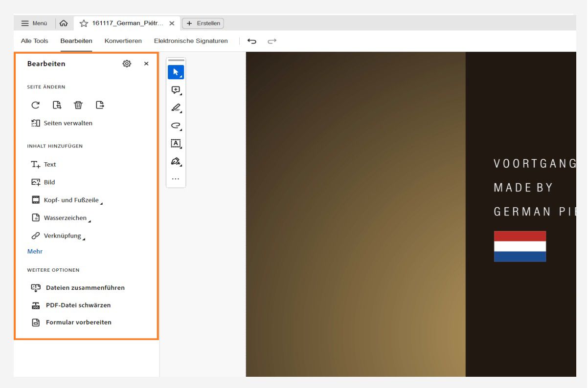The width and height of the screenshot is (588, 388).
Task: Select the highlighter marker tool
Action: coord(176,108)
